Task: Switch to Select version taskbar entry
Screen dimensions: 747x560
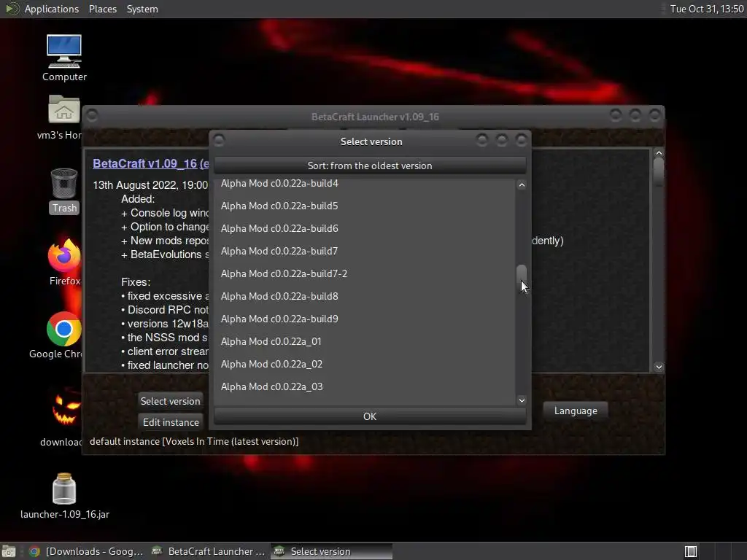Action: click(x=332, y=551)
